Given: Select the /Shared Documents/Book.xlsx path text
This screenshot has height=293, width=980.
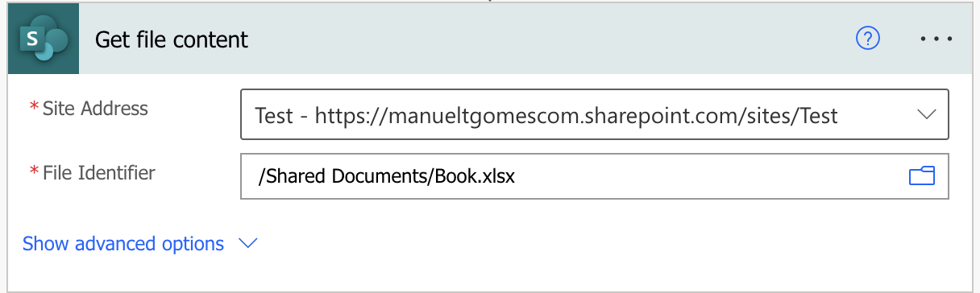Looking at the screenshot, I should 386,176.
